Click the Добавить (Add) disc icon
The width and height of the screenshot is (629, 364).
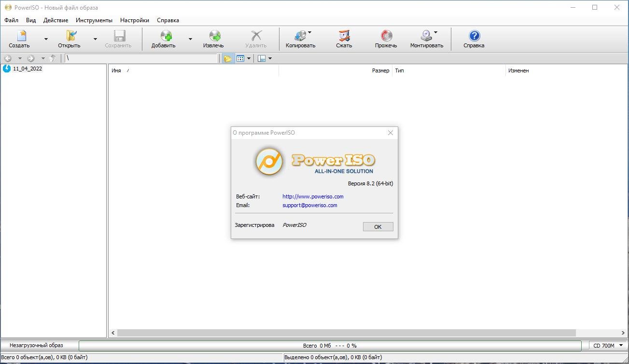coord(167,36)
